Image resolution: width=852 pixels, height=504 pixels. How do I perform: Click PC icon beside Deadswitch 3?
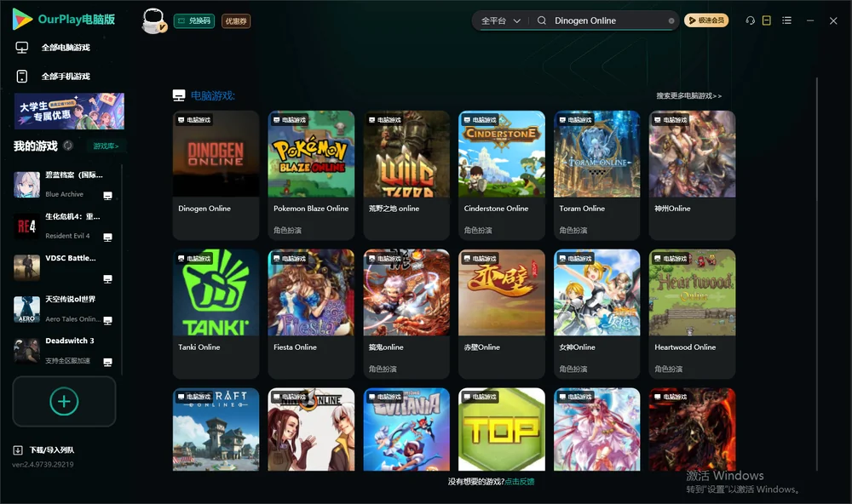[x=107, y=363]
